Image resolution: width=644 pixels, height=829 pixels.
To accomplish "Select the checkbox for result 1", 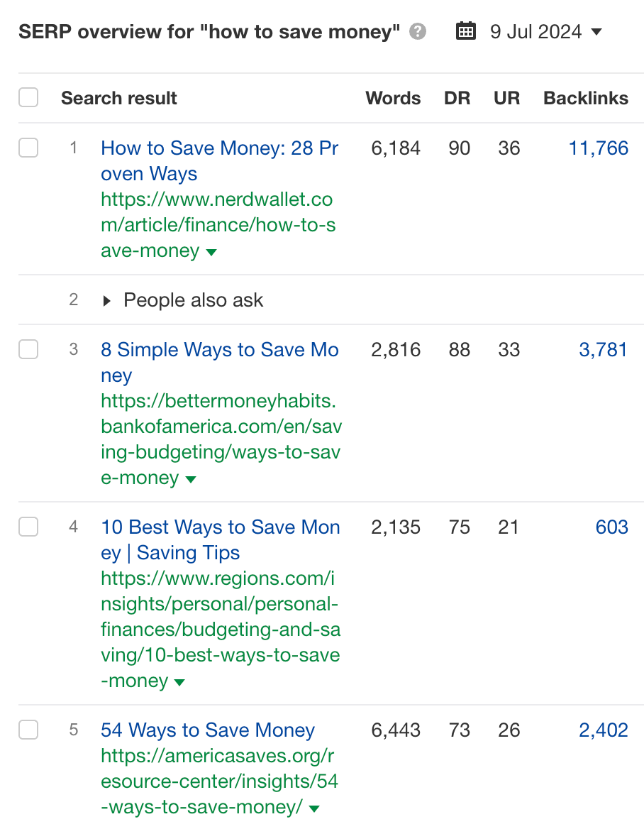I will (28, 149).
